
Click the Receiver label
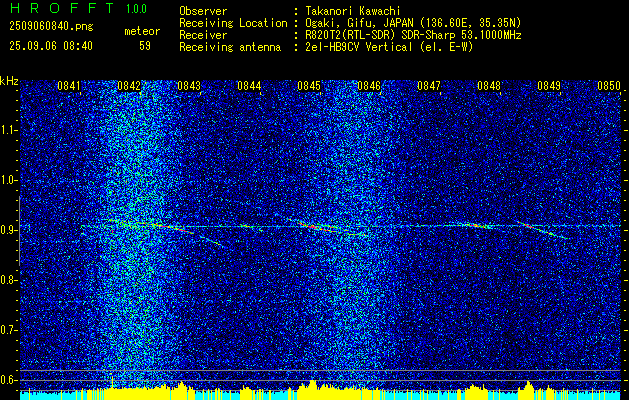[x=203, y=35]
